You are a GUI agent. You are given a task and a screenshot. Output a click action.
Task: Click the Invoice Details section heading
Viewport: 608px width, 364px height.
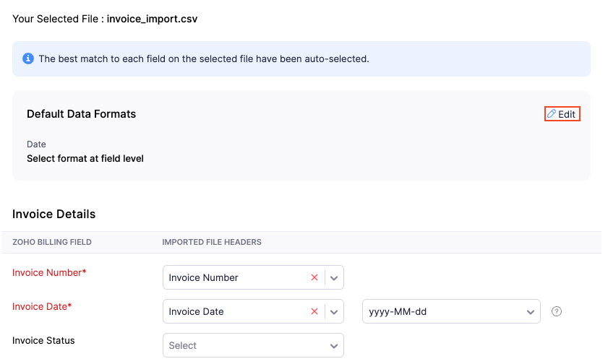pos(53,214)
